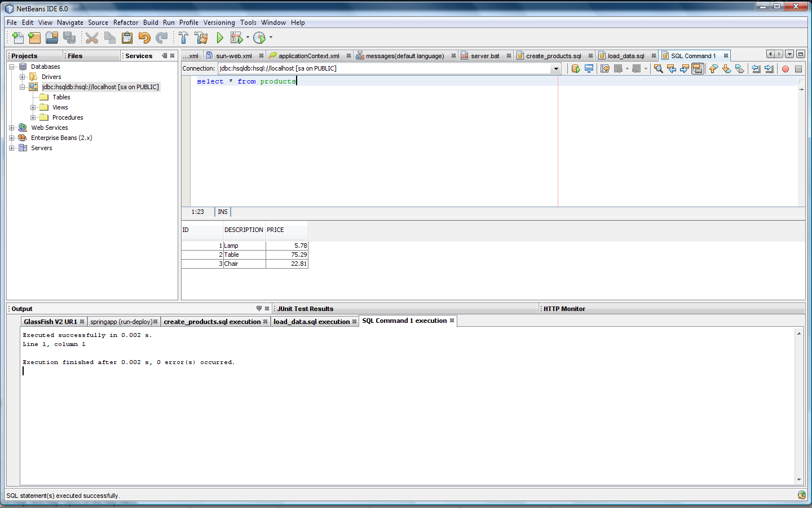This screenshot has height=508, width=812.
Task: Expand the Drivers tree node
Action: 23,77
